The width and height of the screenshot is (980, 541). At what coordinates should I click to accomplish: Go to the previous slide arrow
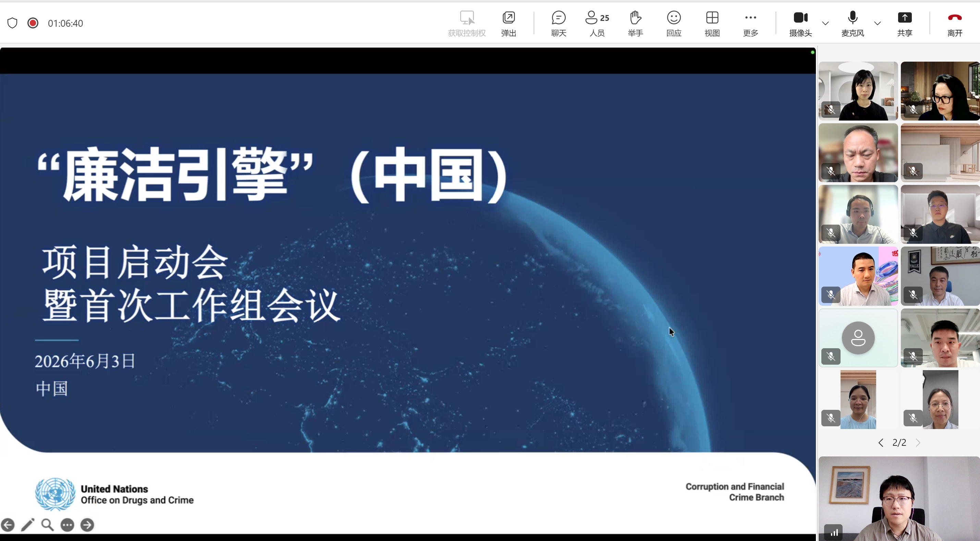click(8, 525)
